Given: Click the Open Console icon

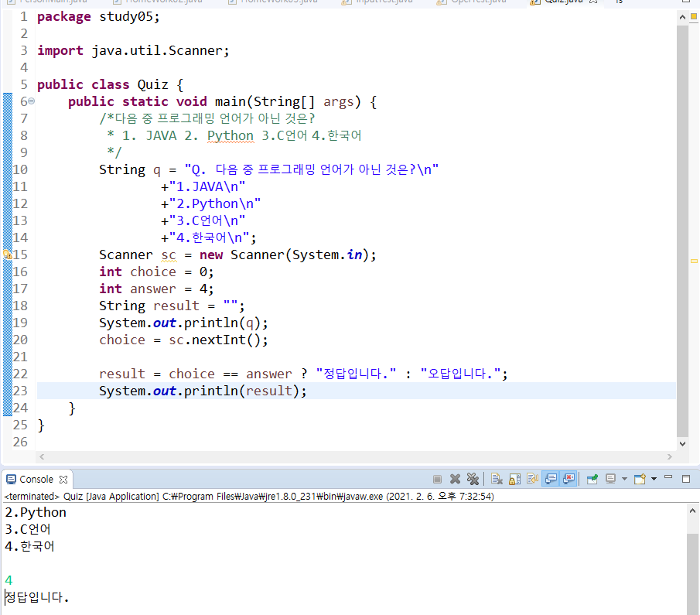Looking at the screenshot, I should 640,479.
